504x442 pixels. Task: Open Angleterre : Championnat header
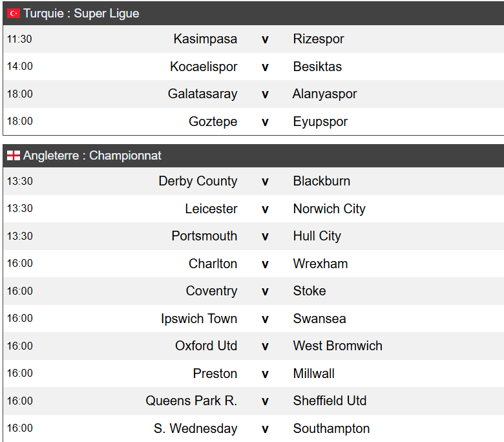tap(92, 156)
